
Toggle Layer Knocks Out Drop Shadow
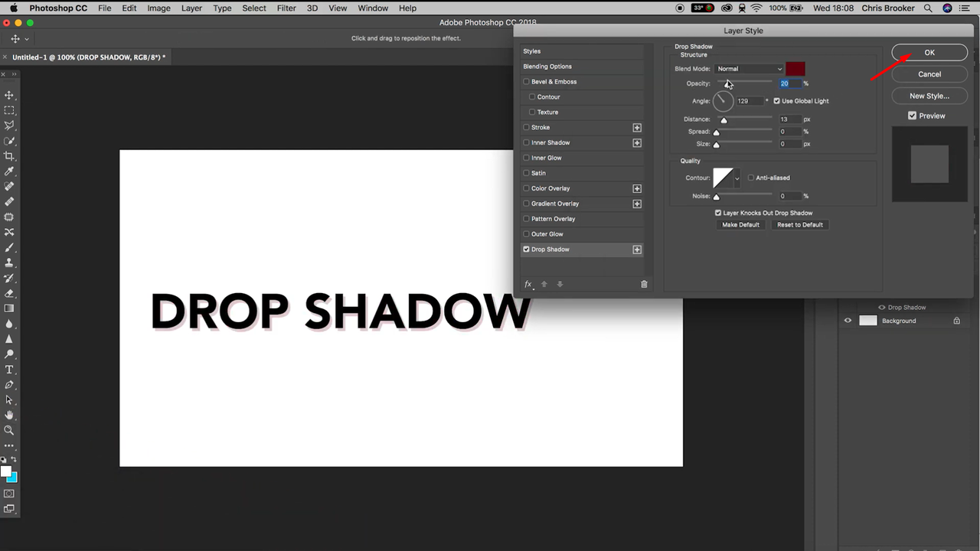pyautogui.click(x=717, y=213)
